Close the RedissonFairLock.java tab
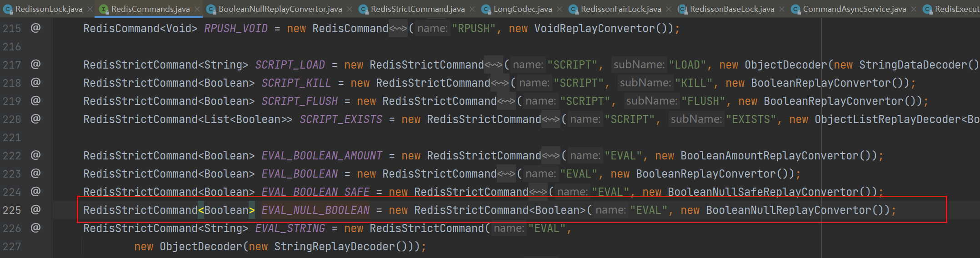 pyautogui.click(x=669, y=9)
